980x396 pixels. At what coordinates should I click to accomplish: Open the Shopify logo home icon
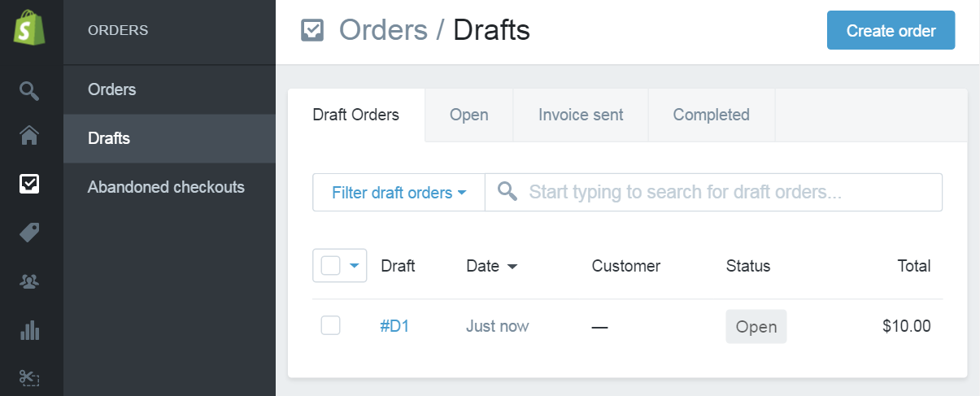pos(29,29)
